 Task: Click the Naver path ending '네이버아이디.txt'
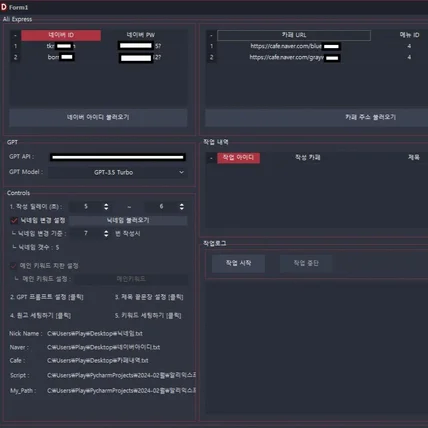[x=103, y=347]
